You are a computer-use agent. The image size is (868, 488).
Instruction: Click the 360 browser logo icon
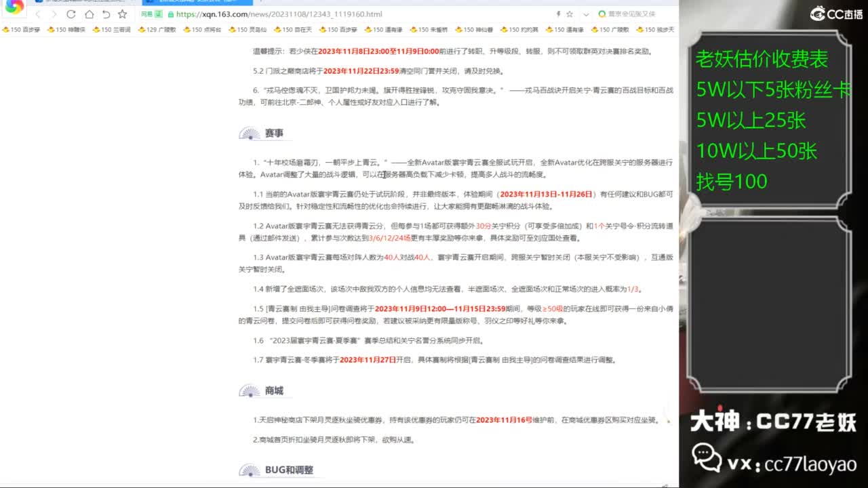coord(14,7)
